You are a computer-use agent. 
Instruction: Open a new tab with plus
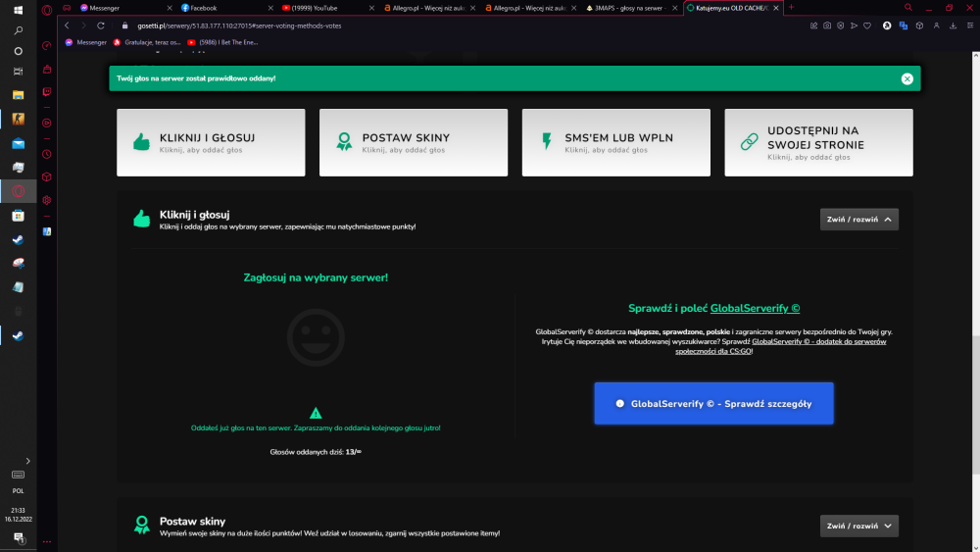(x=791, y=8)
